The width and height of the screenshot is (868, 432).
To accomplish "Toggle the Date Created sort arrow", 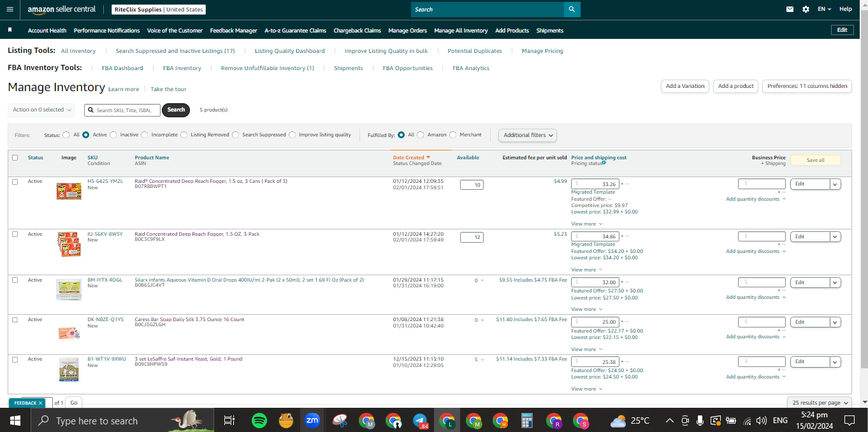I will 428,157.
